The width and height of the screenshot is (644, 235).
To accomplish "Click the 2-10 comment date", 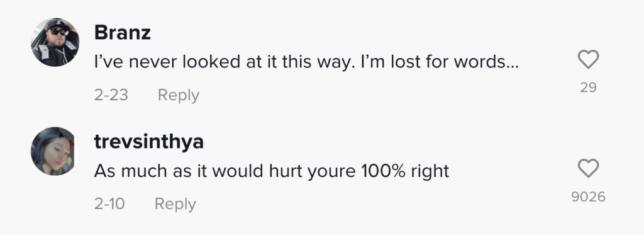I will [109, 204].
